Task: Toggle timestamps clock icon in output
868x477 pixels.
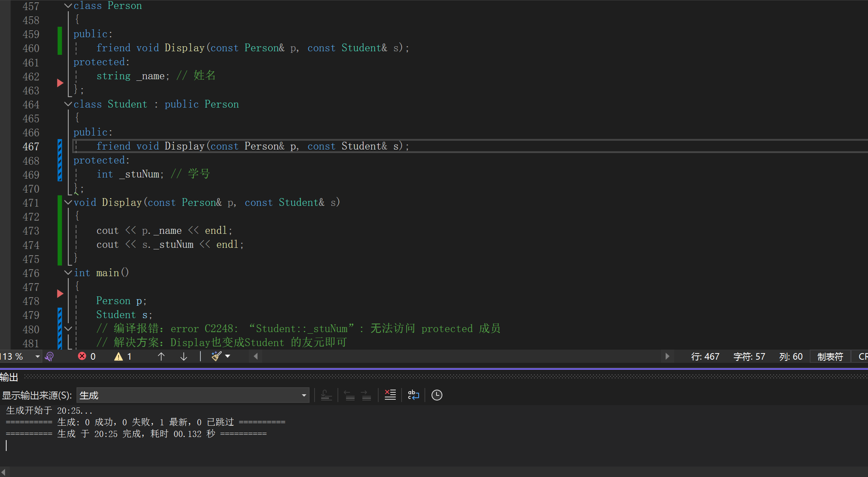Action: 437,395
